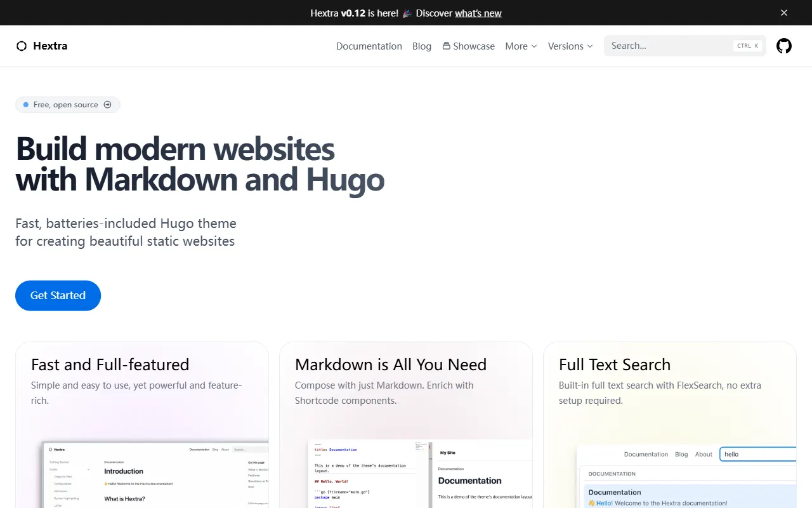The width and height of the screenshot is (812, 508).
Task: Click the Get Started button
Action: [x=58, y=295]
